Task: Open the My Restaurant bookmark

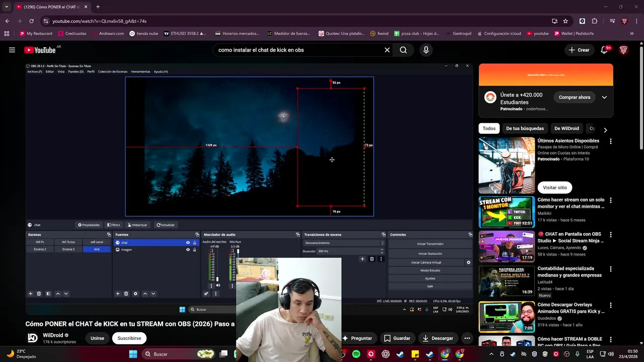Action: point(36,34)
